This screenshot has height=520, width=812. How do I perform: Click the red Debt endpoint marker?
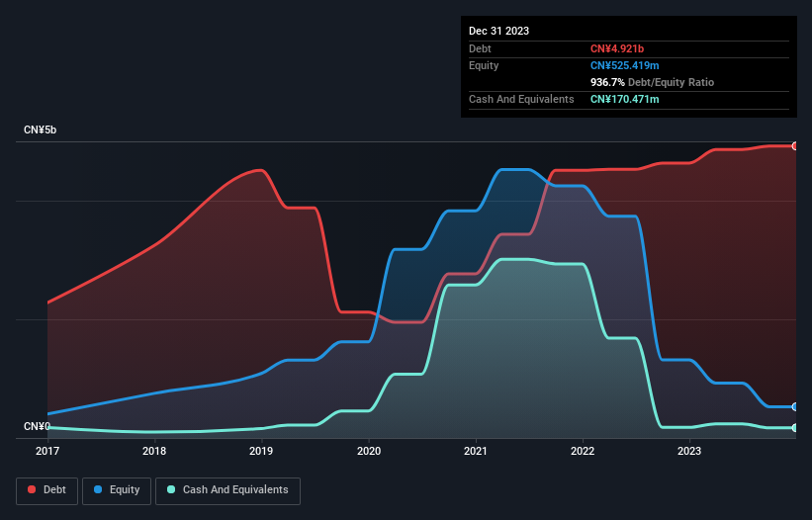pyautogui.click(x=795, y=146)
